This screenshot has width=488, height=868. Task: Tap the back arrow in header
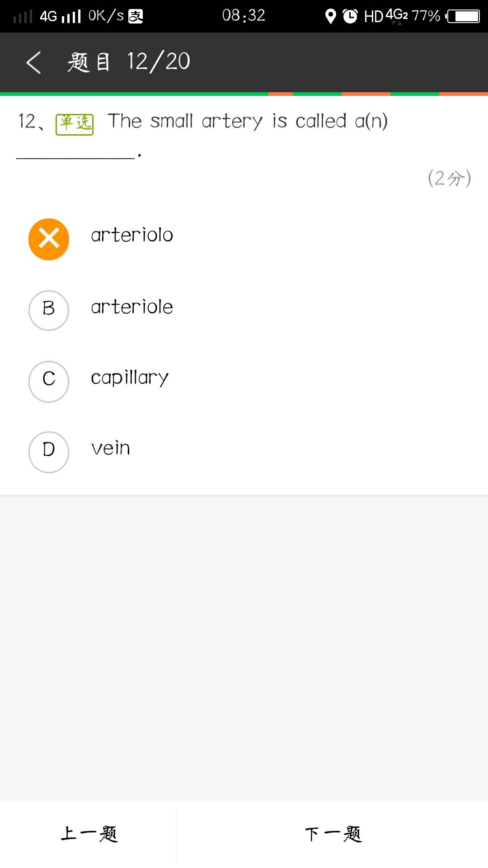click(34, 62)
